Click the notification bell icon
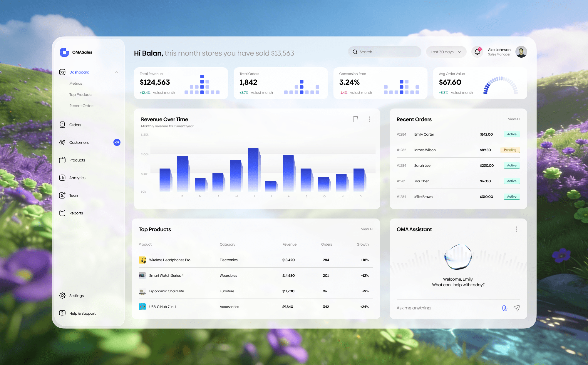Image resolution: width=588 pixels, height=365 pixels. pos(477,52)
